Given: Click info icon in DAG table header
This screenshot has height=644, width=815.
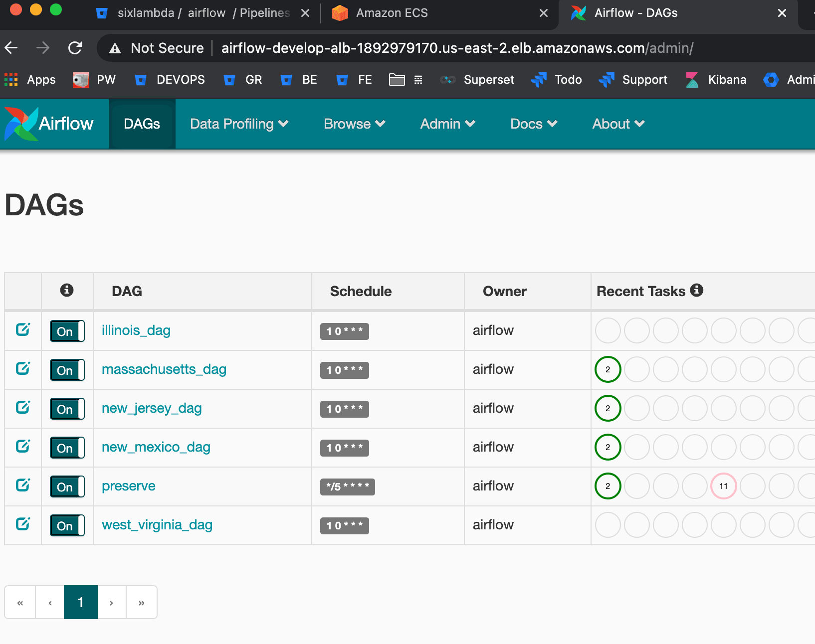Looking at the screenshot, I should coord(67,290).
